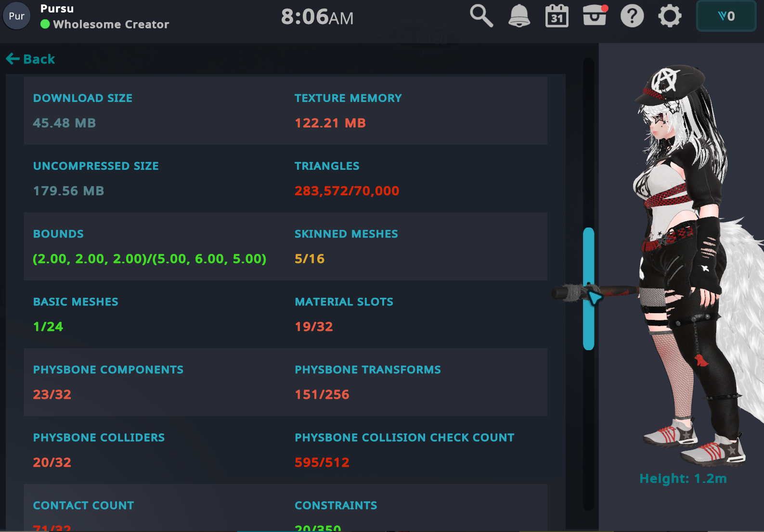
Task: Open settings gear icon
Action: pyautogui.click(x=670, y=16)
